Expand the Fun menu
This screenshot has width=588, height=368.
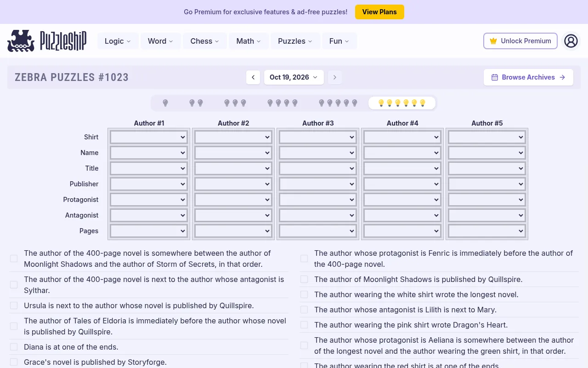(339, 41)
